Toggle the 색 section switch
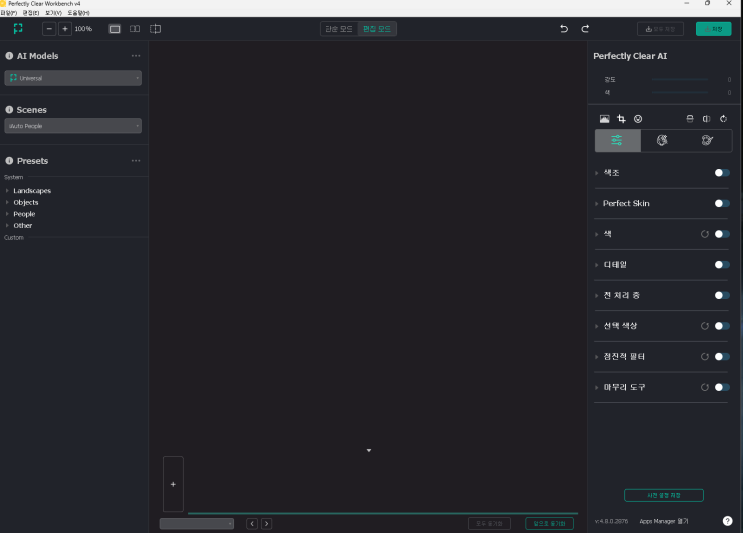The width and height of the screenshot is (743, 533). (722, 234)
